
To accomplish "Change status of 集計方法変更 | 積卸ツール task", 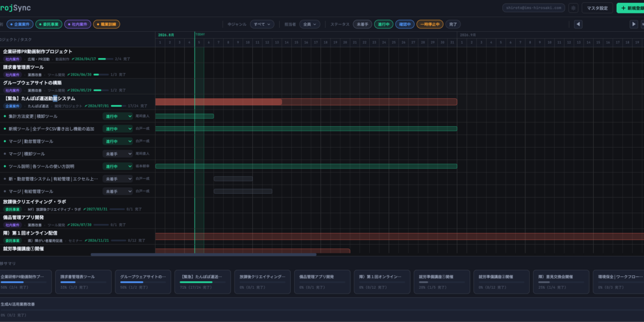I will [118, 116].
